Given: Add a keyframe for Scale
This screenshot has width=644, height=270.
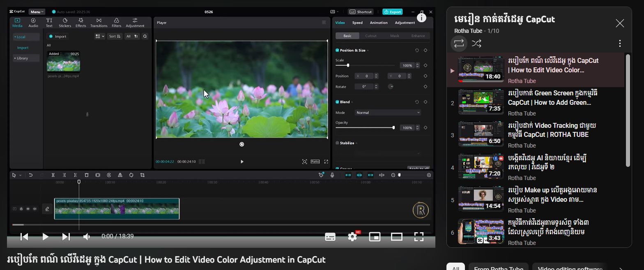Looking at the screenshot, I should [425, 65].
